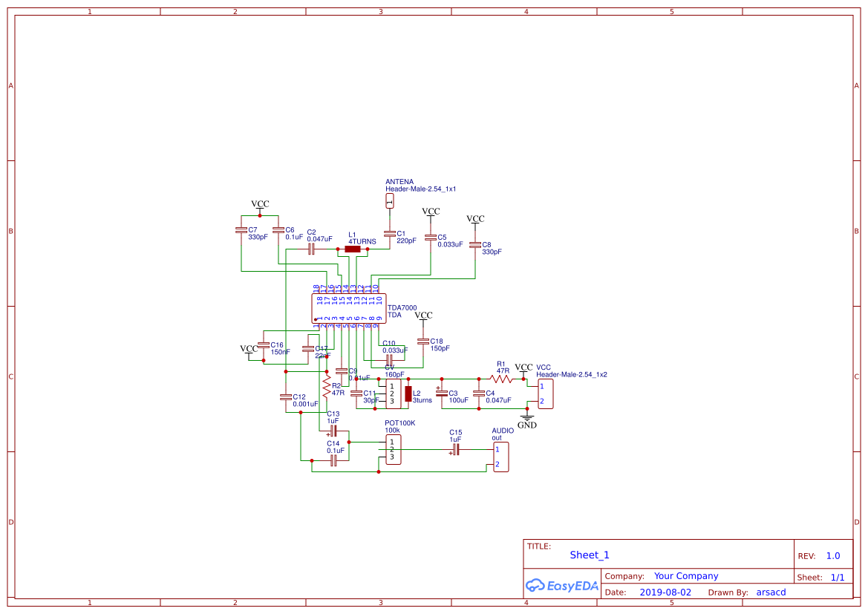Click the 'POT100K' designator text
This screenshot has width=868, height=614.
[399, 423]
